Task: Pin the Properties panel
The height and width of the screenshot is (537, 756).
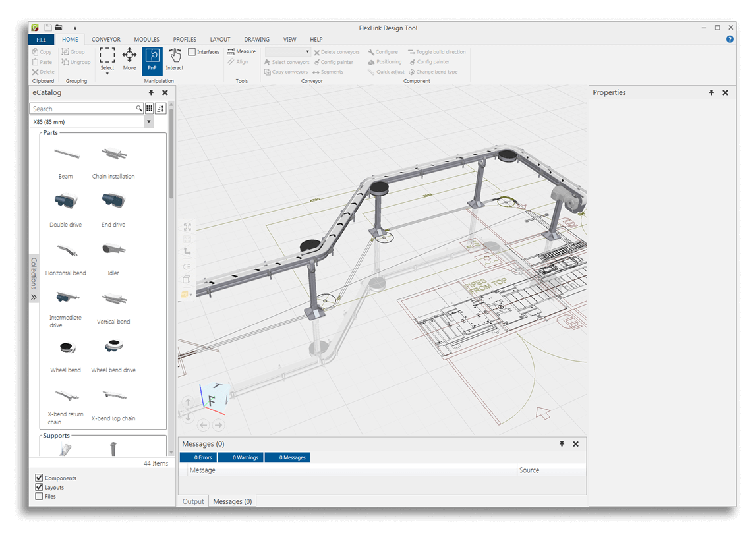Action: tap(711, 92)
